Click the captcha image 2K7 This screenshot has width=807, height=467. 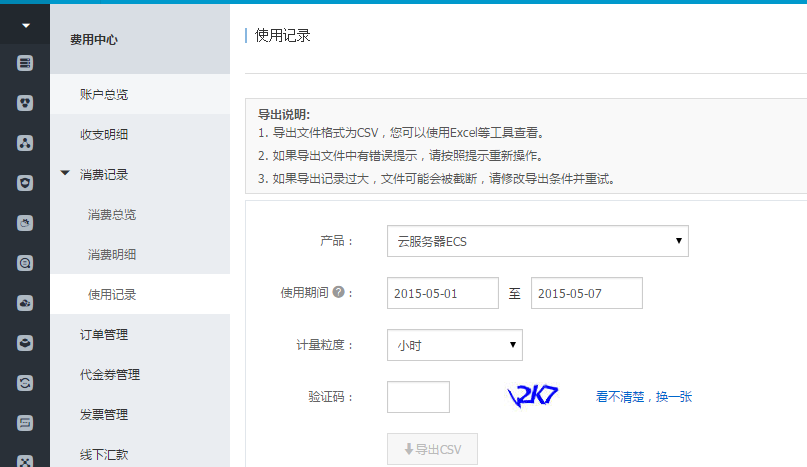(533, 396)
